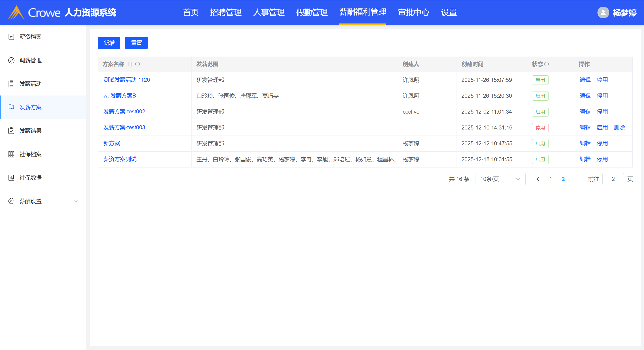Click the page jump number input

[x=613, y=179]
